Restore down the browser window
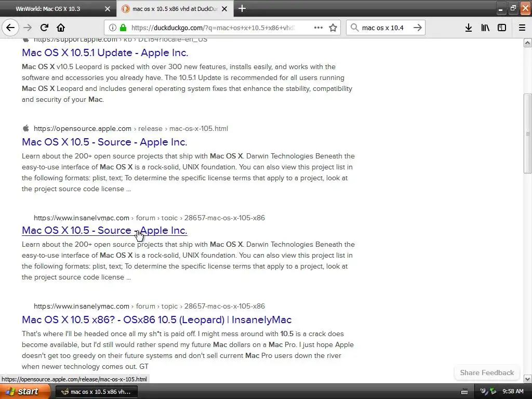Screen dimensions: 532x399 tap(513, 8)
